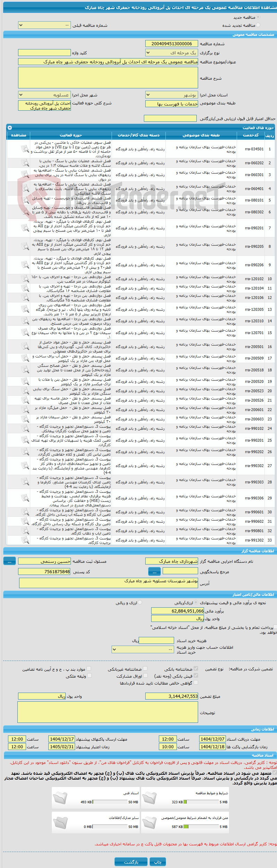The width and height of the screenshot is (277, 868).
Task: Open view icon for row rra-200501
Action: (x=25, y=347)
